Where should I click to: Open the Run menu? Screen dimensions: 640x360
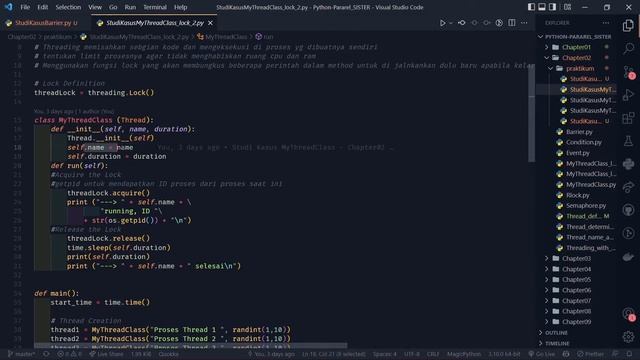click(x=130, y=7)
